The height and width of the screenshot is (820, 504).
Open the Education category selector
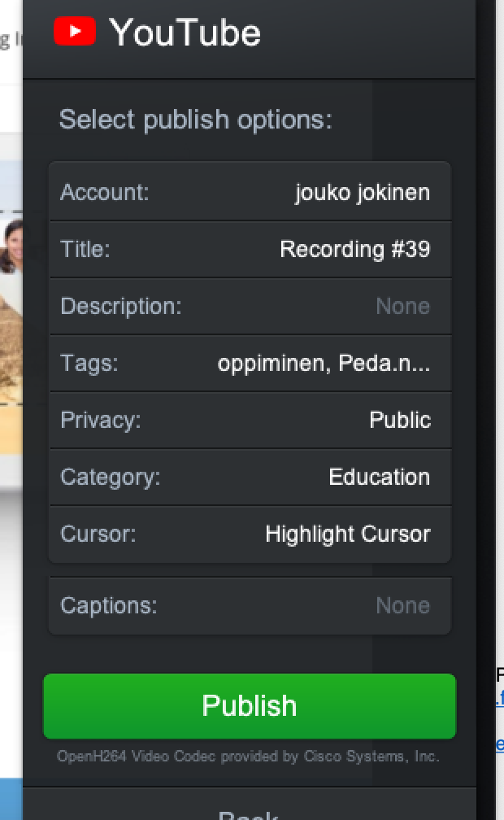click(x=379, y=477)
